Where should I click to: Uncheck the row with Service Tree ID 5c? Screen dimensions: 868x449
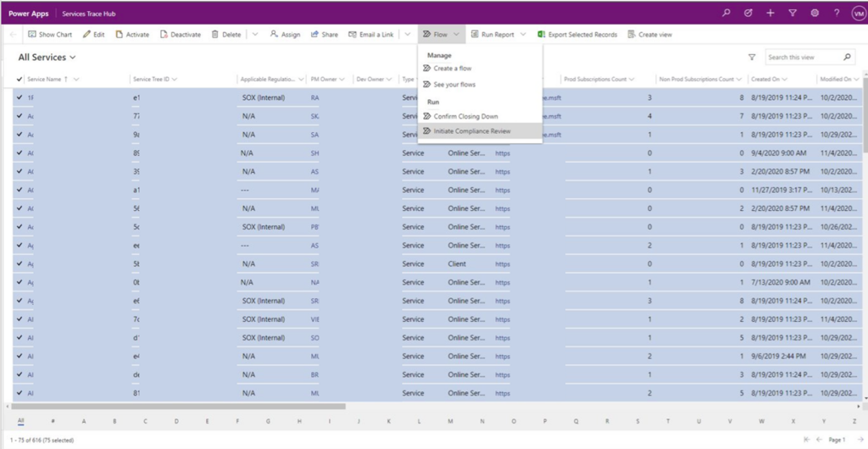click(20, 227)
